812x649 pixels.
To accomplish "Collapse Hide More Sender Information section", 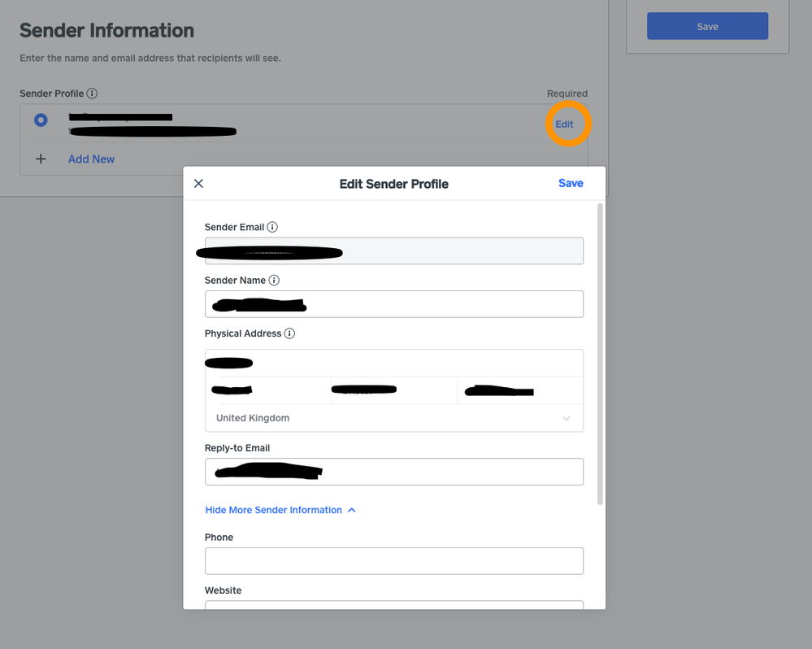I will click(x=280, y=510).
